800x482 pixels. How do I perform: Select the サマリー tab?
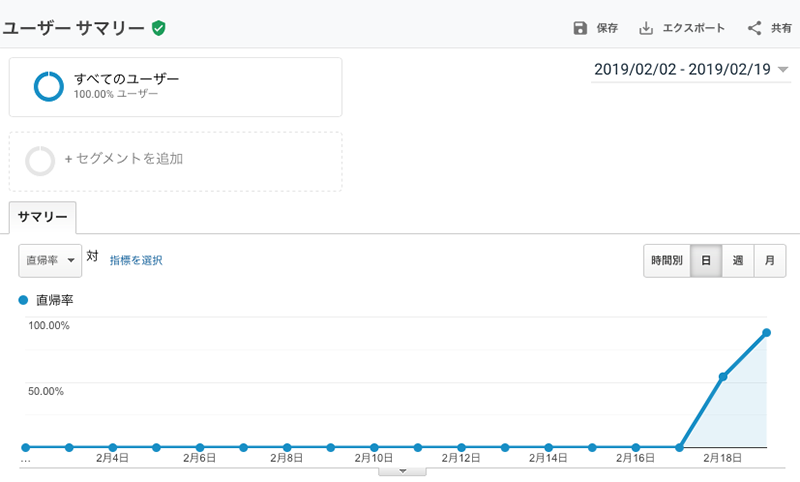pos(42,217)
